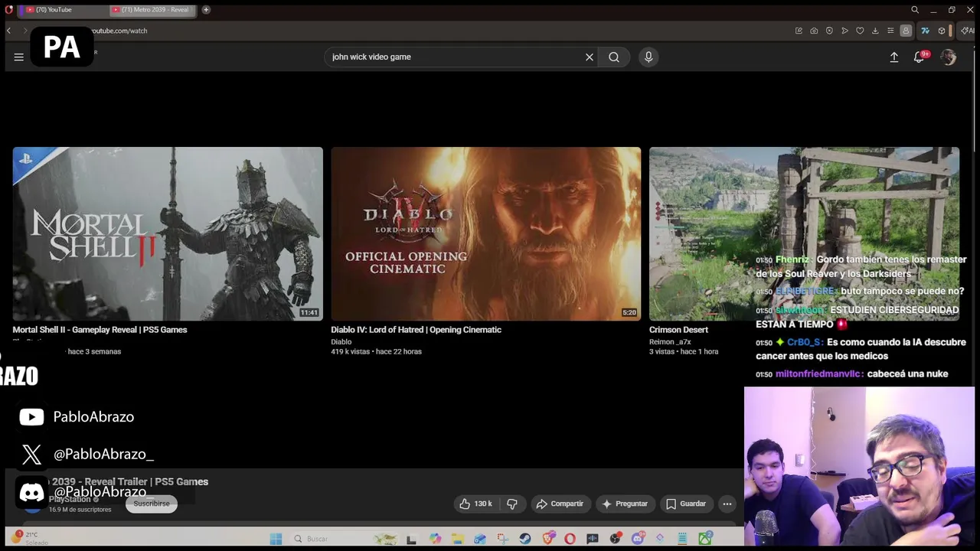Open Opera easy setup sliders icon

[x=890, y=31]
